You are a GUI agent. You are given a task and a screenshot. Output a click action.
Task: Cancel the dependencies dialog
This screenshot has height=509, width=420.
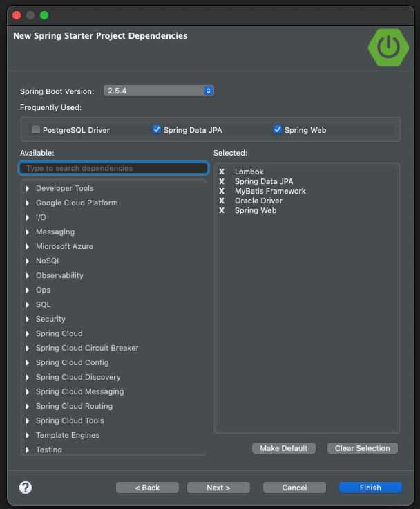294,488
